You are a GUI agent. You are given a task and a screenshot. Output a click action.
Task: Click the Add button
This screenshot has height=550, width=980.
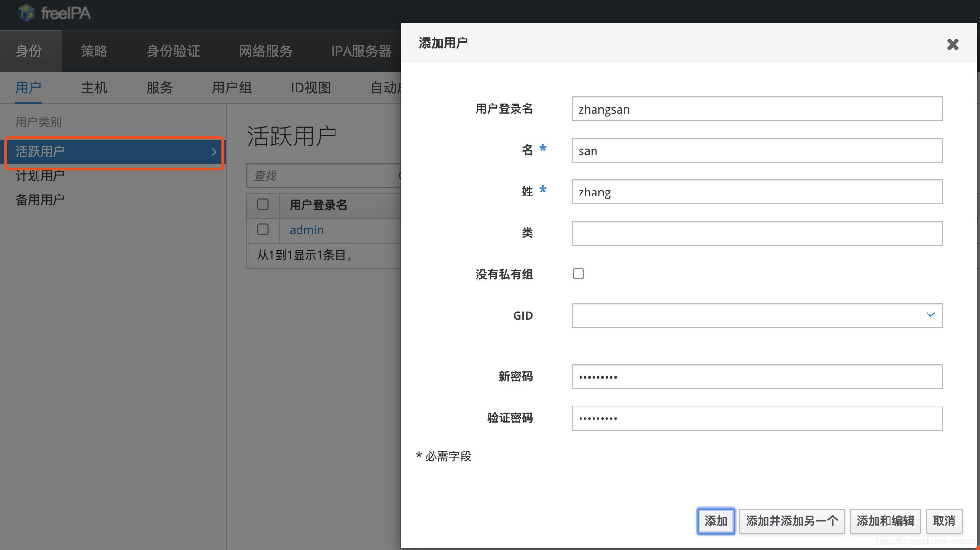click(716, 521)
